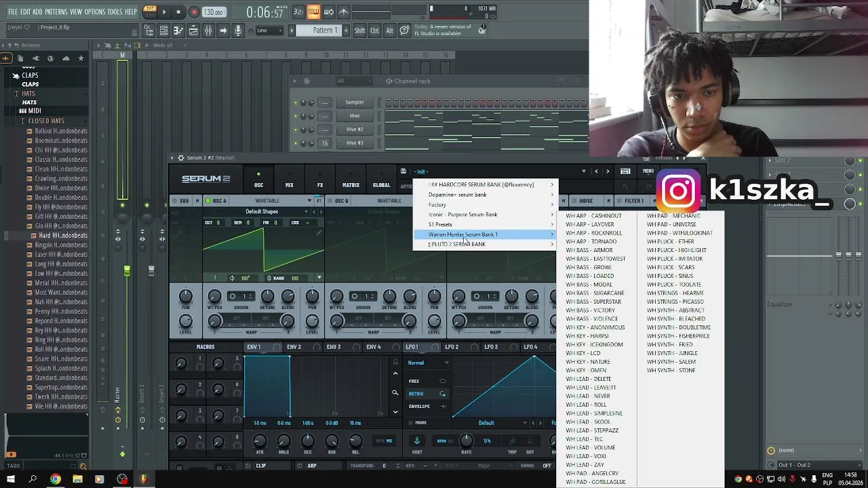
Task: Toggle the Serum ARP power button
Action: tap(299, 466)
